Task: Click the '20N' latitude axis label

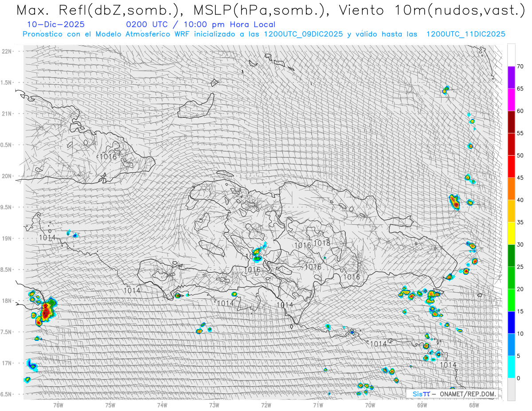Action: [7, 176]
